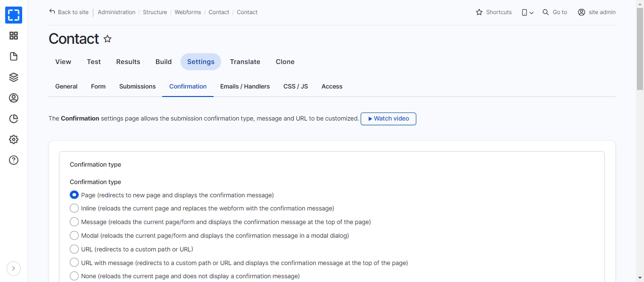The width and height of the screenshot is (644, 282).
Task: Open the device preview dropdown
Action: [528, 12]
